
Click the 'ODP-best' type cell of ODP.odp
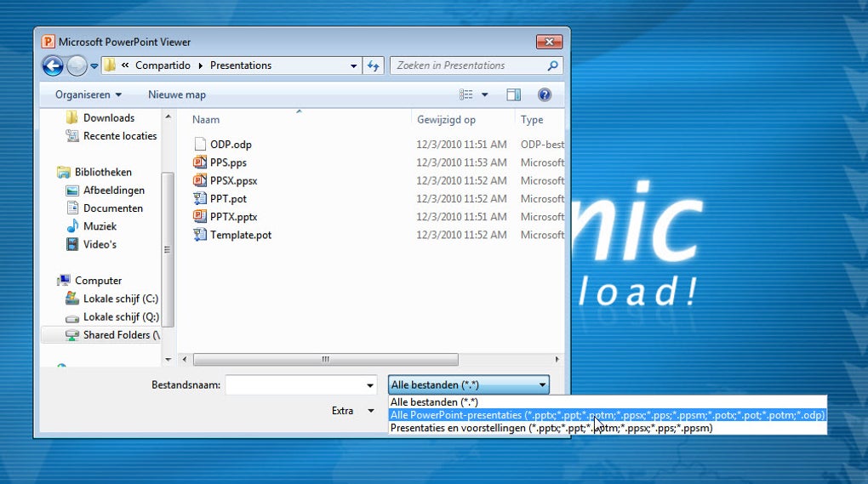[542, 145]
